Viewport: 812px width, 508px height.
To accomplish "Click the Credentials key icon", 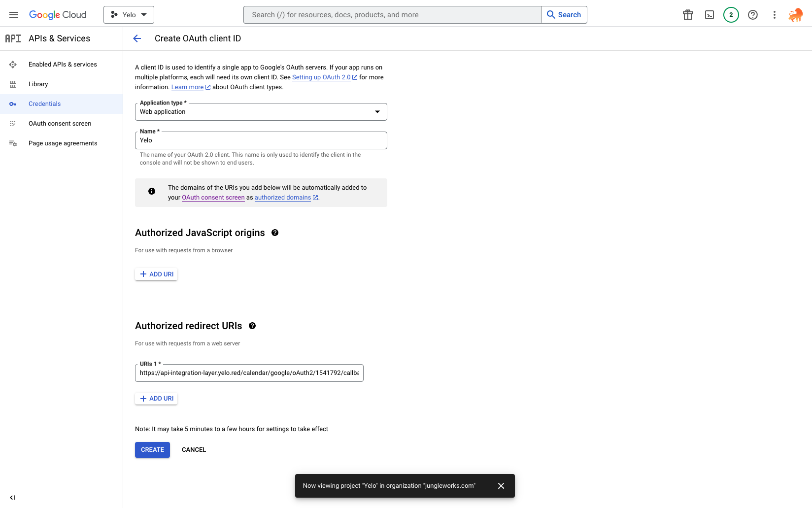I will (13, 104).
